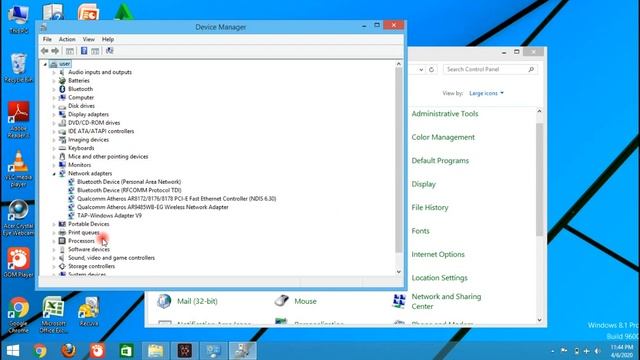Click the Forward arrow in Device Manager toolbar
Image resolution: width=640 pixels, height=360 pixels.
pos(55,51)
